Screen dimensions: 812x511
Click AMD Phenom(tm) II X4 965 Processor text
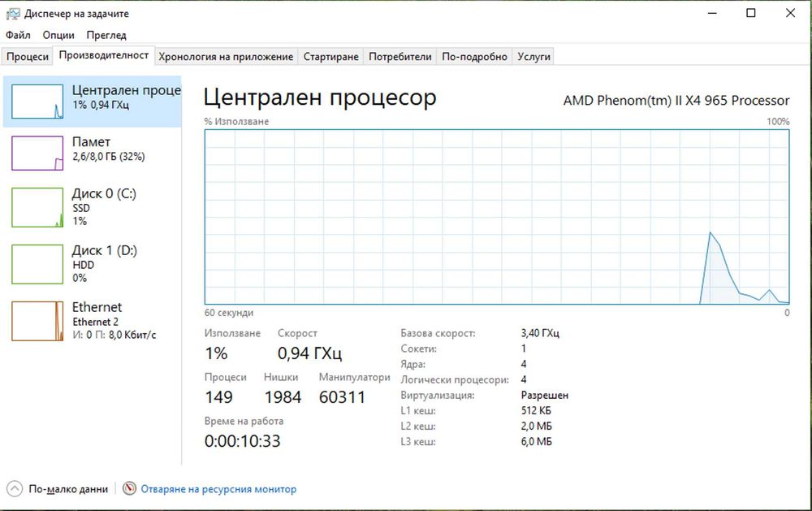tap(676, 101)
